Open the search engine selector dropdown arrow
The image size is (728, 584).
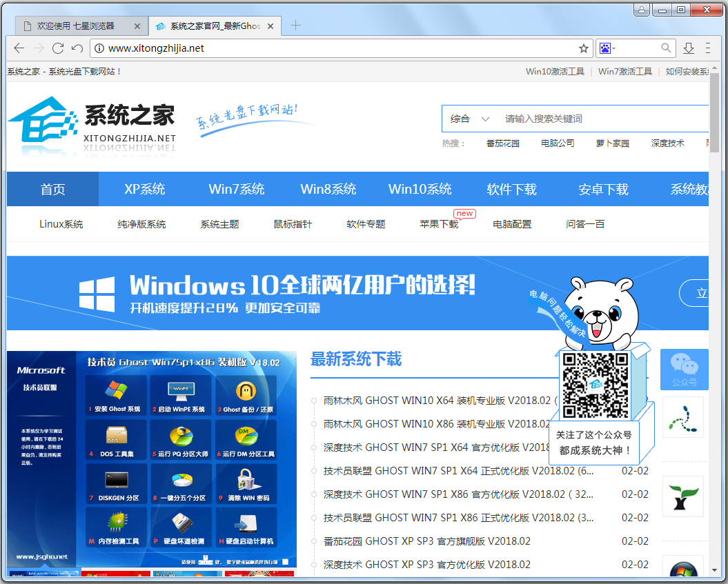[613, 48]
